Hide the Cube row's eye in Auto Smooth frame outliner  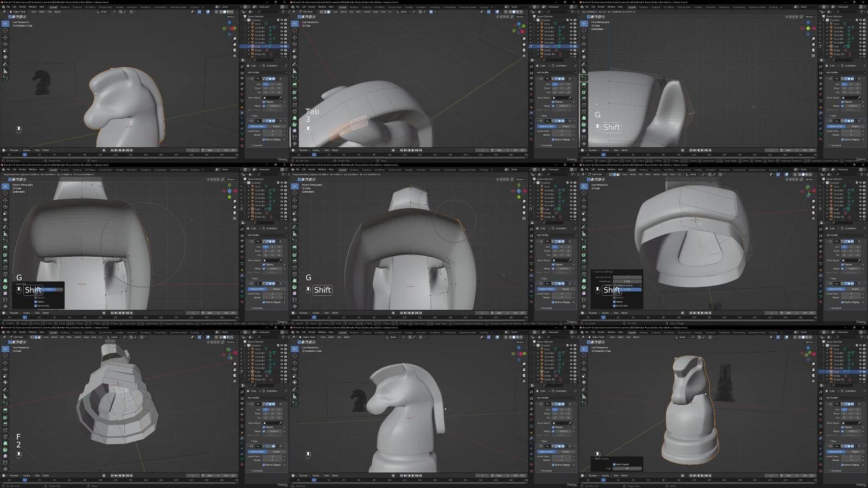860,372
